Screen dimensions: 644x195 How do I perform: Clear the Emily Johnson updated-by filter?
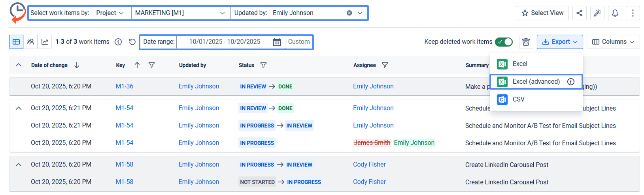(349, 13)
